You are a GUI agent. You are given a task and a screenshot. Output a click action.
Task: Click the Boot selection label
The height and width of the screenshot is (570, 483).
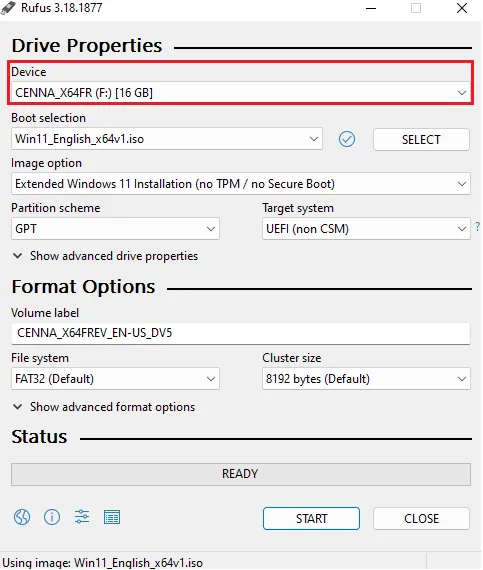(x=48, y=118)
